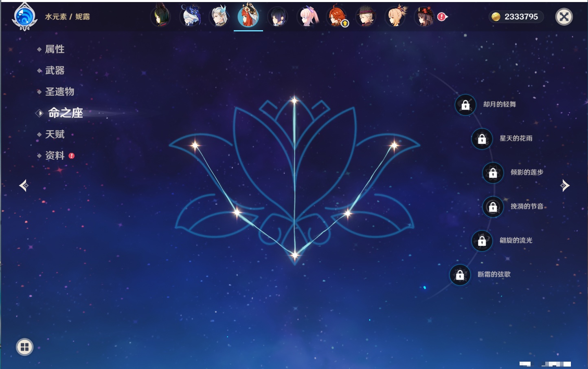
Task: Open the 圣遗物 artifacts menu
Action: (x=59, y=92)
